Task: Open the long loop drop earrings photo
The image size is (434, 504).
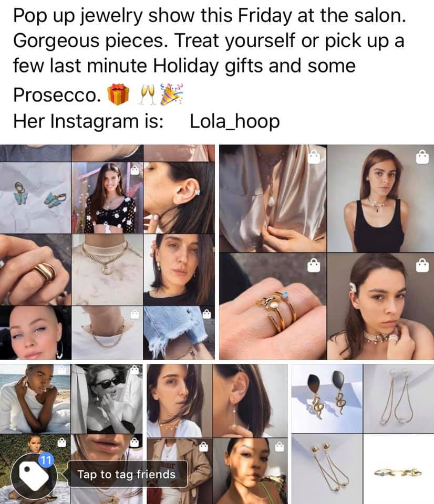Action: pos(399,399)
